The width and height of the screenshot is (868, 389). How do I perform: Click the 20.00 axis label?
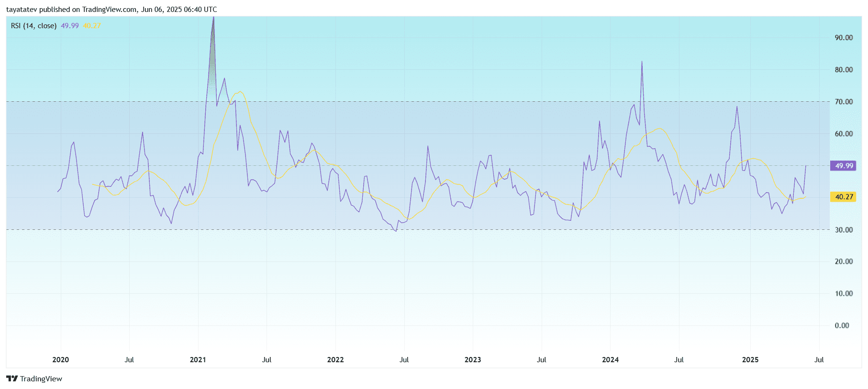pyautogui.click(x=844, y=261)
